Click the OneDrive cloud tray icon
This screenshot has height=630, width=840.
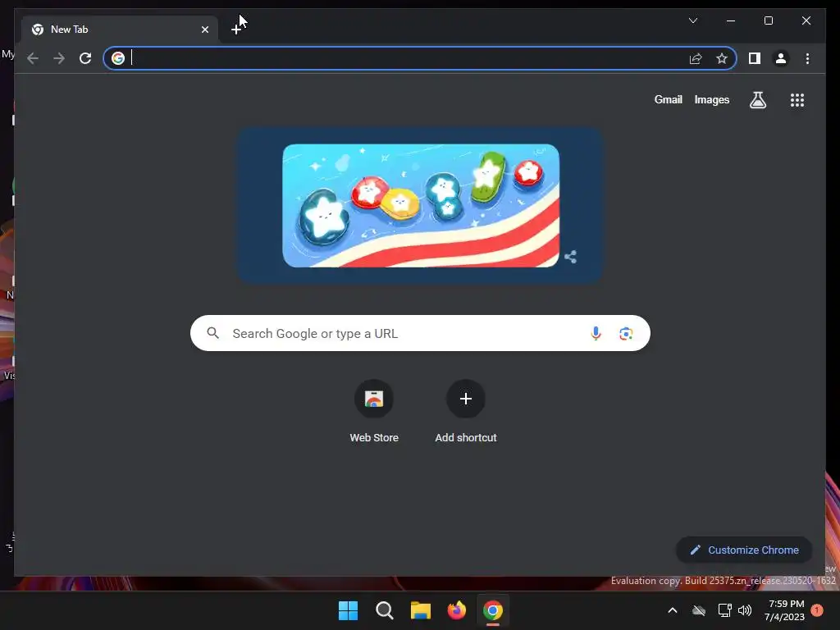pyautogui.click(x=699, y=610)
